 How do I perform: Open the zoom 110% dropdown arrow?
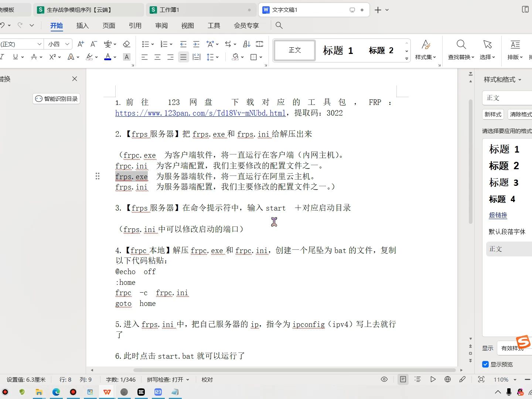tap(515, 379)
